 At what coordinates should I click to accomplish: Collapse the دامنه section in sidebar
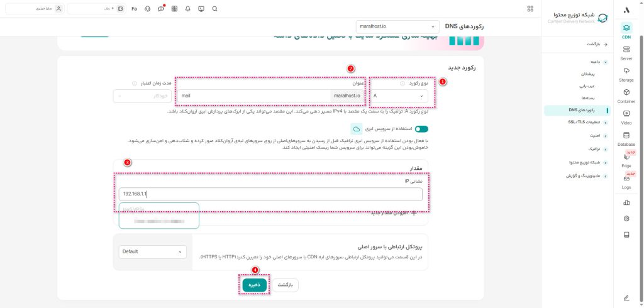(606, 62)
